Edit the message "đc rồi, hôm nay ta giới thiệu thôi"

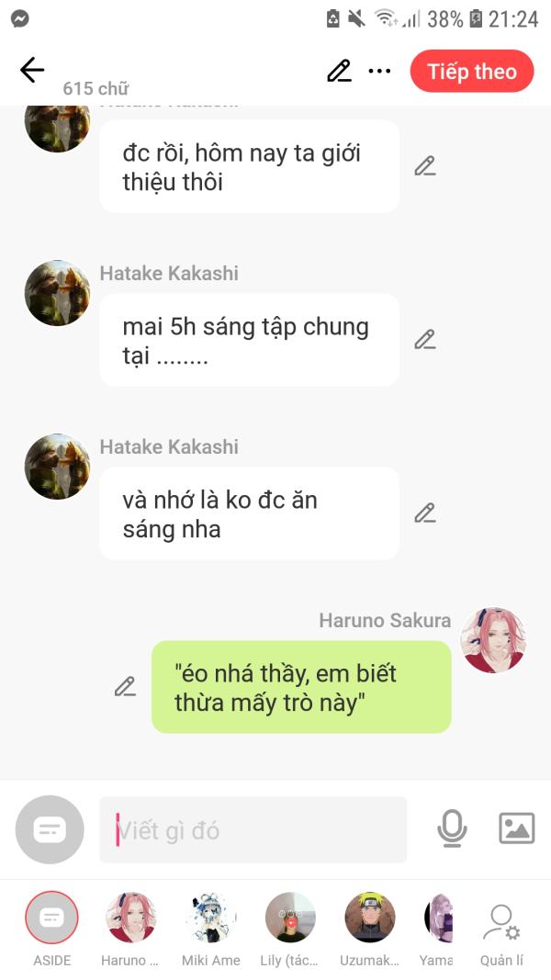pos(425,166)
